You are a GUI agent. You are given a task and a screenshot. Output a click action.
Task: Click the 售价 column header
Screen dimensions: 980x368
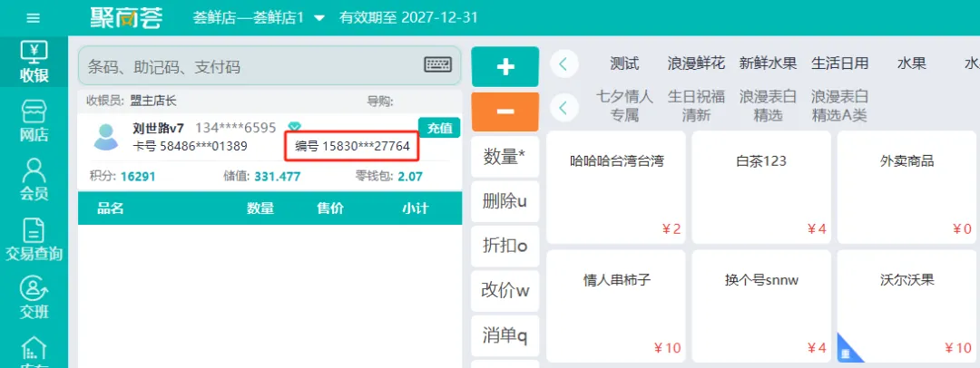pyautogui.click(x=330, y=208)
